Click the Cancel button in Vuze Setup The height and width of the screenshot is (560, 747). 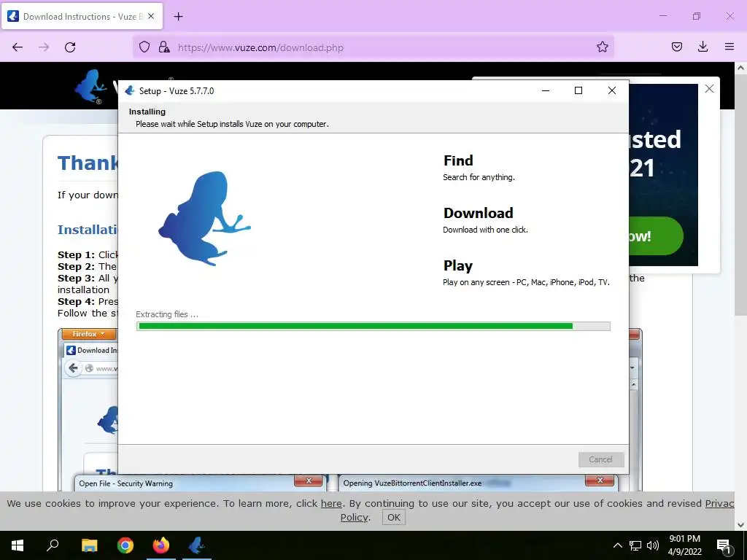click(601, 459)
